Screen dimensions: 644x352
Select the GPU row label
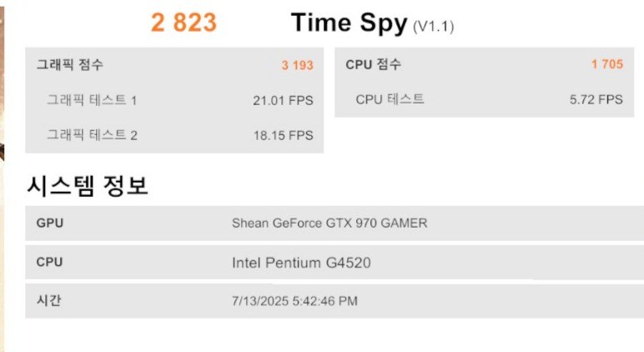click(x=50, y=223)
